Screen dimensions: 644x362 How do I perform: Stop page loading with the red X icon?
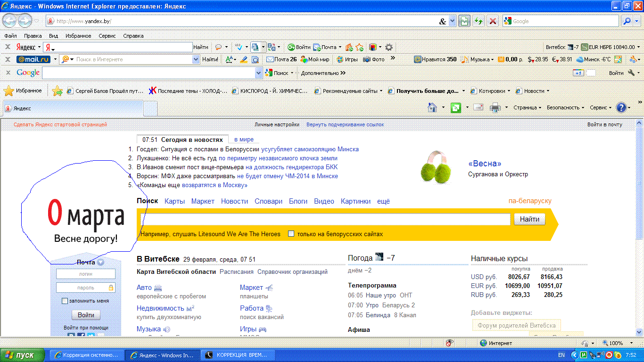[x=493, y=21]
